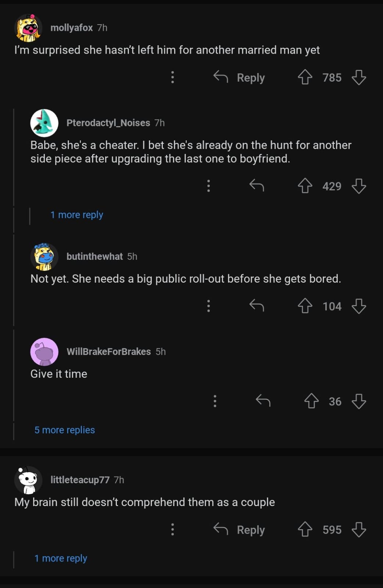The width and height of the screenshot is (383, 588).
Task: Upvote the Pterodactyl_Noises comment
Action: (305, 186)
